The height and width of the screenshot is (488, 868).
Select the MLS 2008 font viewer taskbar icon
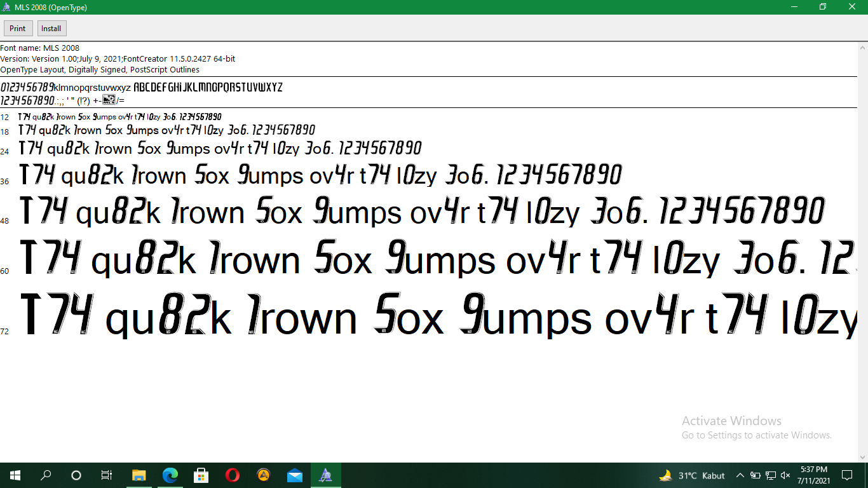tap(325, 475)
